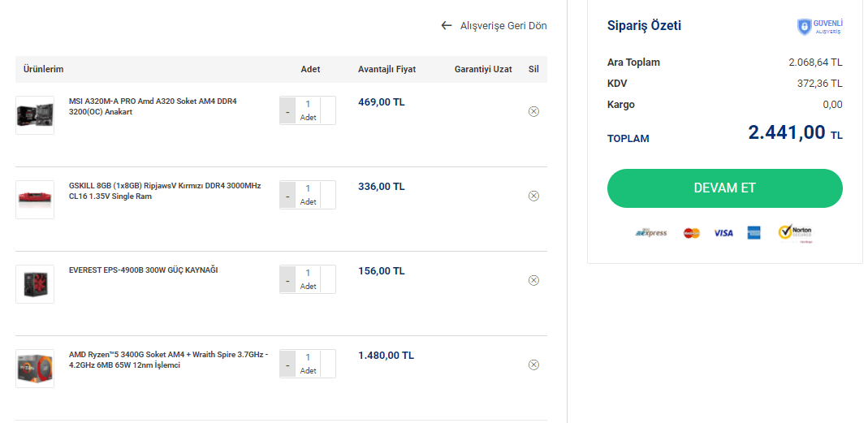Image resolution: width=868 pixels, height=423 pixels.
Task: Click the Mastercard payment logo
Action: (692, 233)
